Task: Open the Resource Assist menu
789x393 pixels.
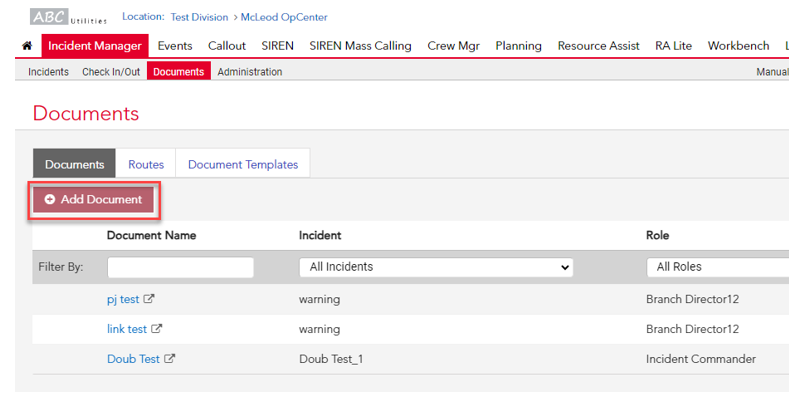Action: pos(598,46)
